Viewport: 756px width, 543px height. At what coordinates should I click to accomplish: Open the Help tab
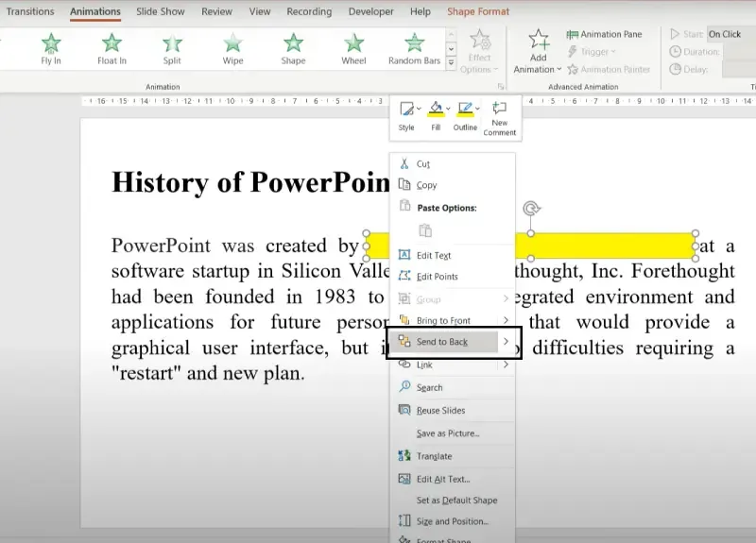coord(420,11)
